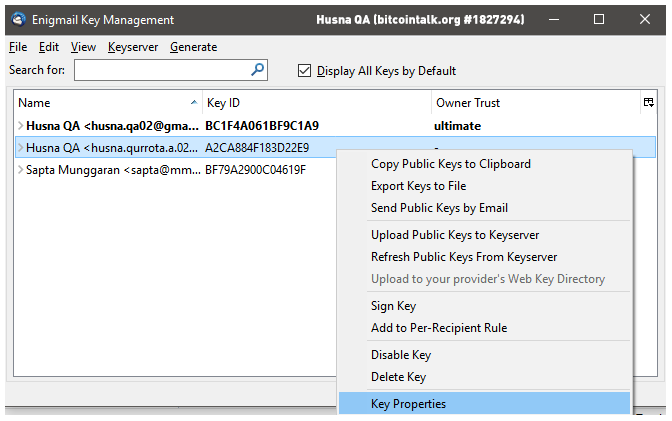Click the Enigmail app icon in title bar

18,19
